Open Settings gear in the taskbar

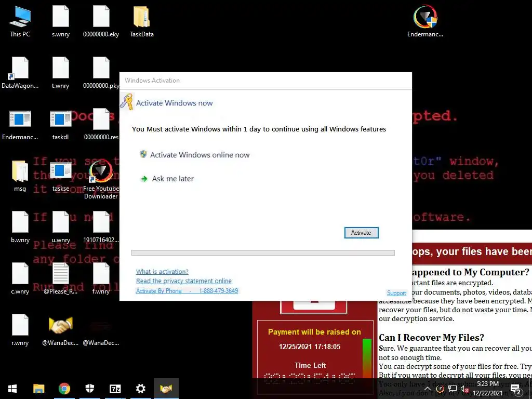pyautogui.click(x=140, y=389)
